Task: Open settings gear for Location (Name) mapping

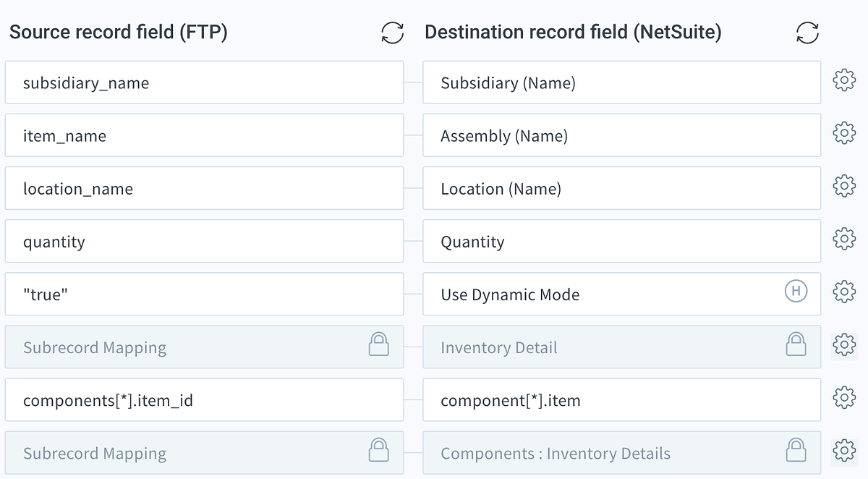Action: click(x=844, y=187)
